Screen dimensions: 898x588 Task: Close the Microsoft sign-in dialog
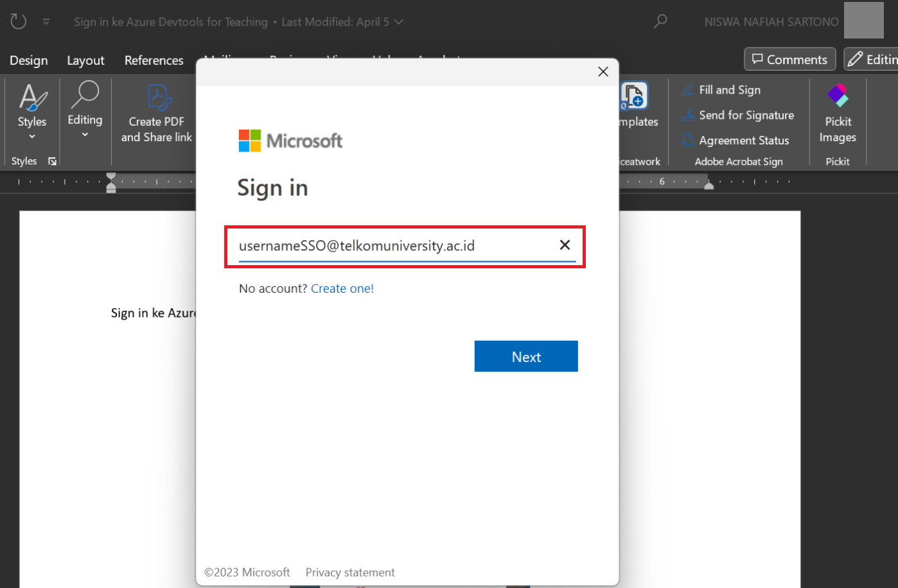click(603, 71)
